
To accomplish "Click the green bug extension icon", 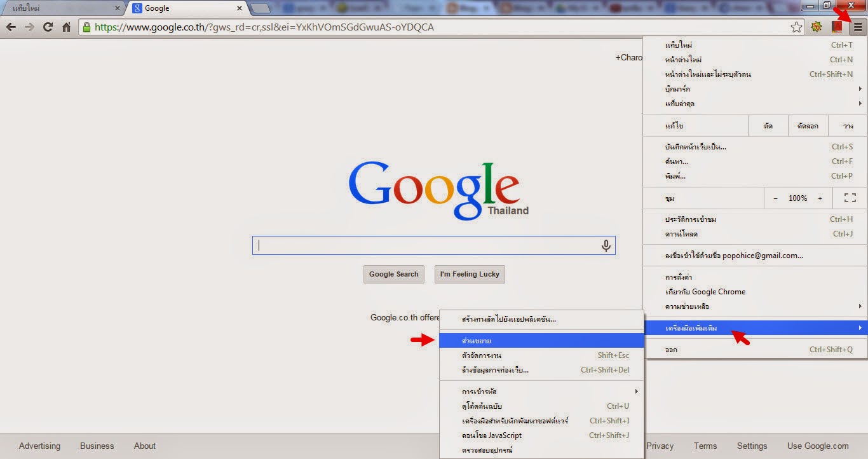I will pyautogui.click(x=816, y=27).
